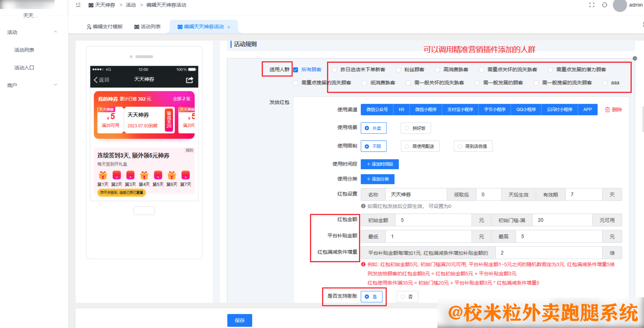Viewport: 644px width, 328px height.
Task: Uncheck the 所有顾客 checkbox
Action: click(x=296, y=69)
